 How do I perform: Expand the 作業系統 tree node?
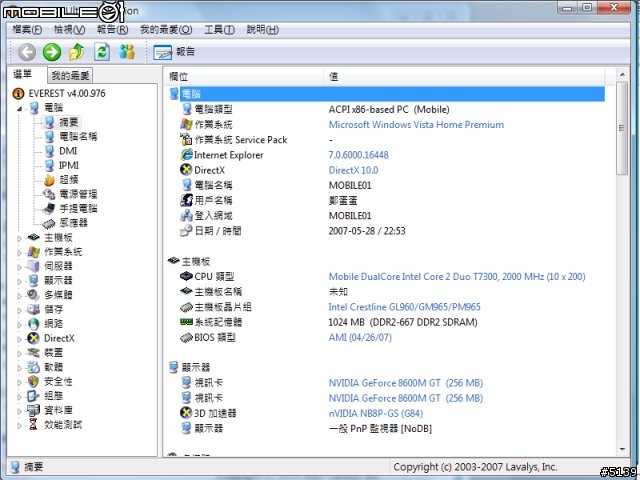point(19,253)
